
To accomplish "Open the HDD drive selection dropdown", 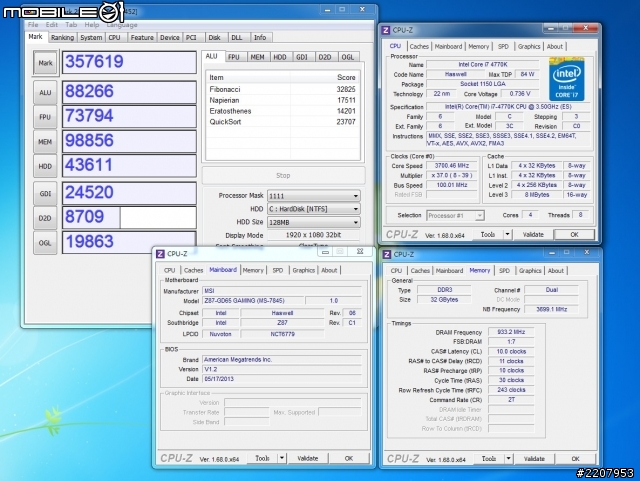I will pos(313,209).
